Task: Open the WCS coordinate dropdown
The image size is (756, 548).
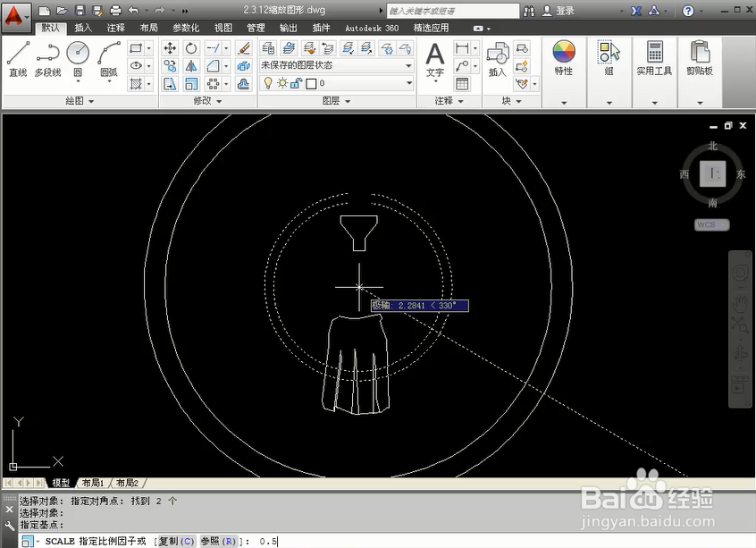Action: click(711, 224)
